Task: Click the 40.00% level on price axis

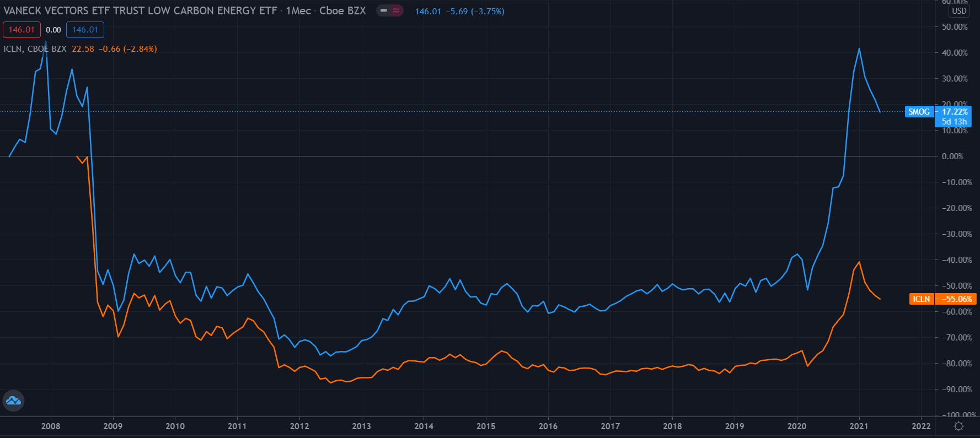Action: tap(955, 53)
